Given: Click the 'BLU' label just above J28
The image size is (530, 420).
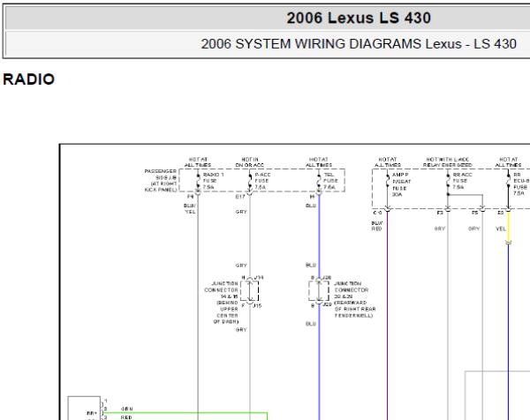Looking at the screenshot, I should (x=311, y=265).
